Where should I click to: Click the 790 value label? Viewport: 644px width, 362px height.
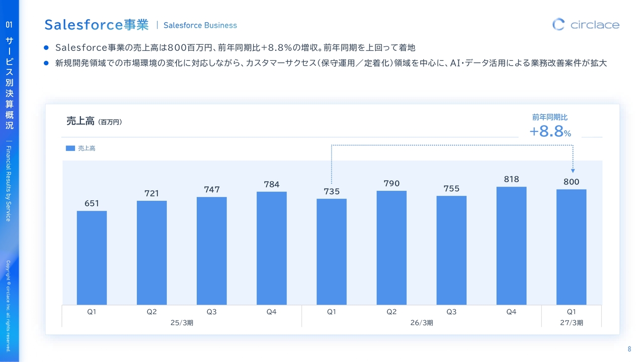(391, 184)
